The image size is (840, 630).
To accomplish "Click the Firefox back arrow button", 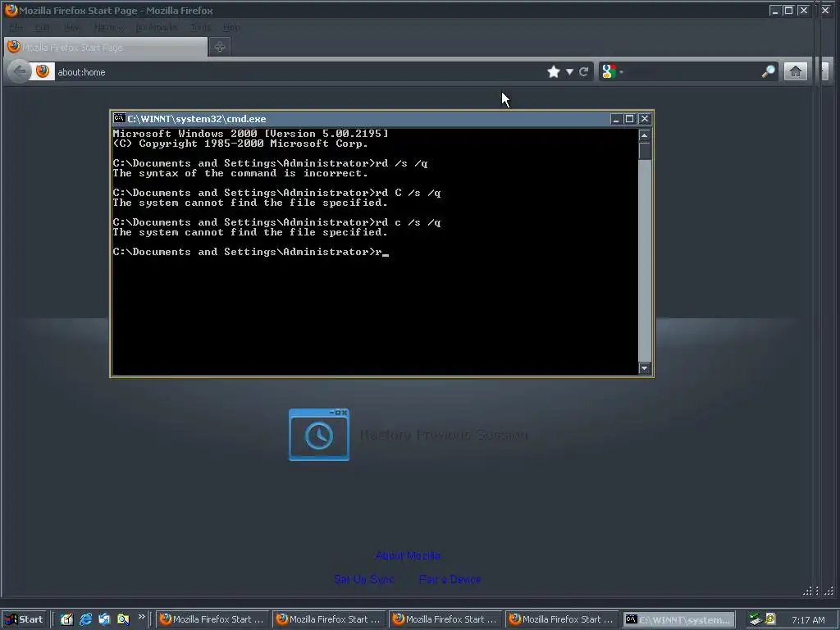I will [x=20, y=72].
